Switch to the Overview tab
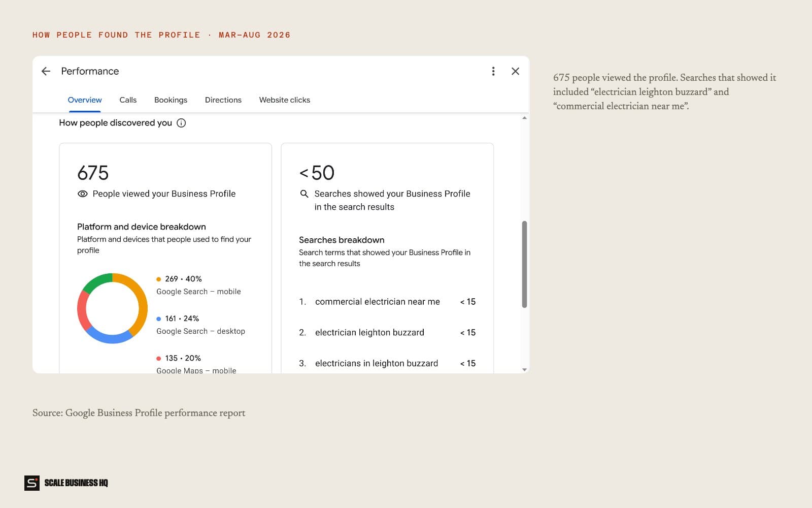Viewport: 812px width, 508px height. (x=85, y=100)
